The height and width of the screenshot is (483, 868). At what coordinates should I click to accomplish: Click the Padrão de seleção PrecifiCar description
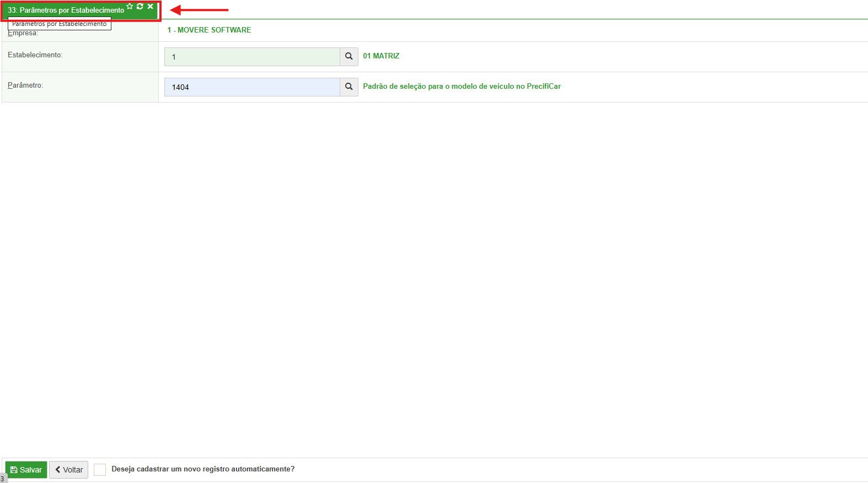click(x=462, y=86)
